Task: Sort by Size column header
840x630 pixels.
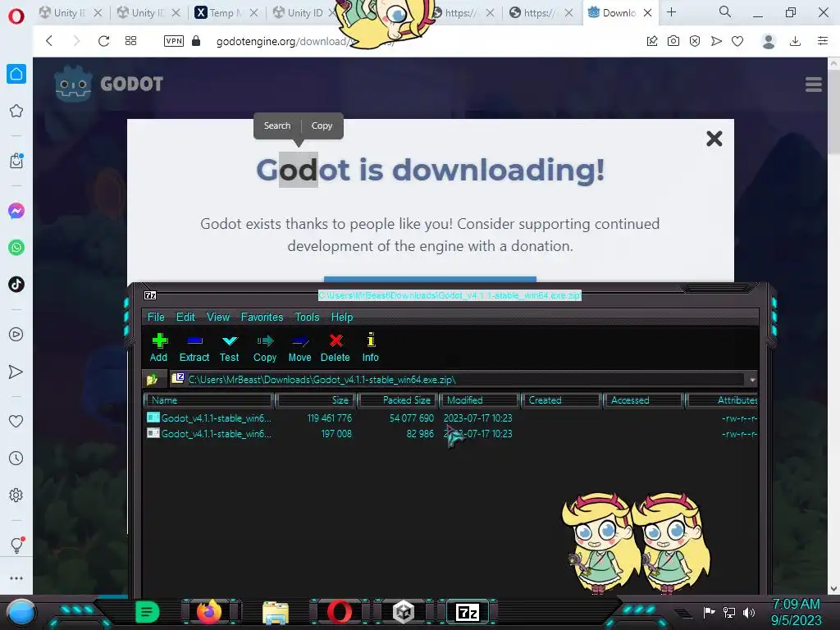Action: [x=315, y=400]
